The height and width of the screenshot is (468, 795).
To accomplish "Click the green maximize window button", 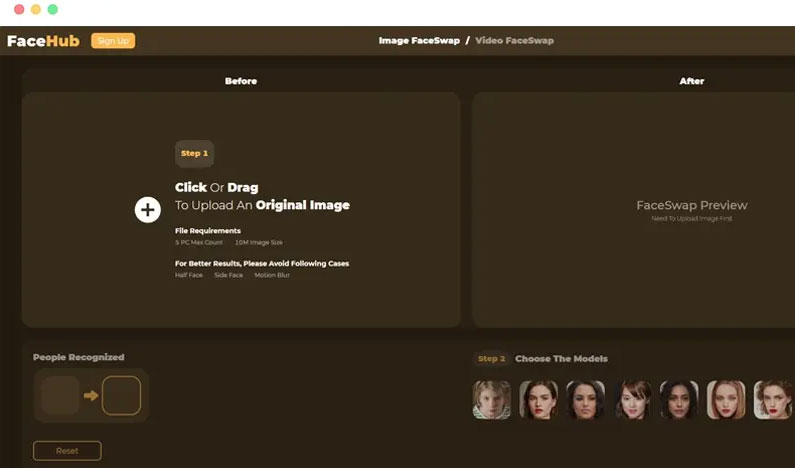I will 53,10.
